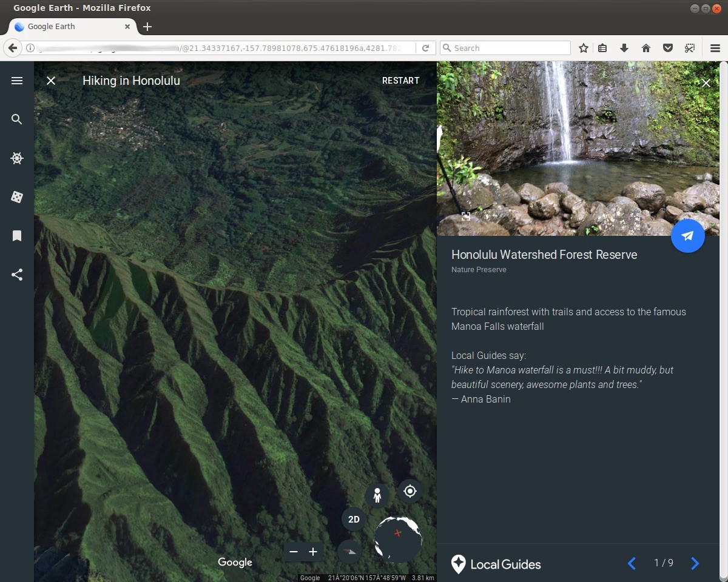The width and height of the screenshot is (728, 582).
Task: Open a new Firefox tab
Action: tap(147, 27)
